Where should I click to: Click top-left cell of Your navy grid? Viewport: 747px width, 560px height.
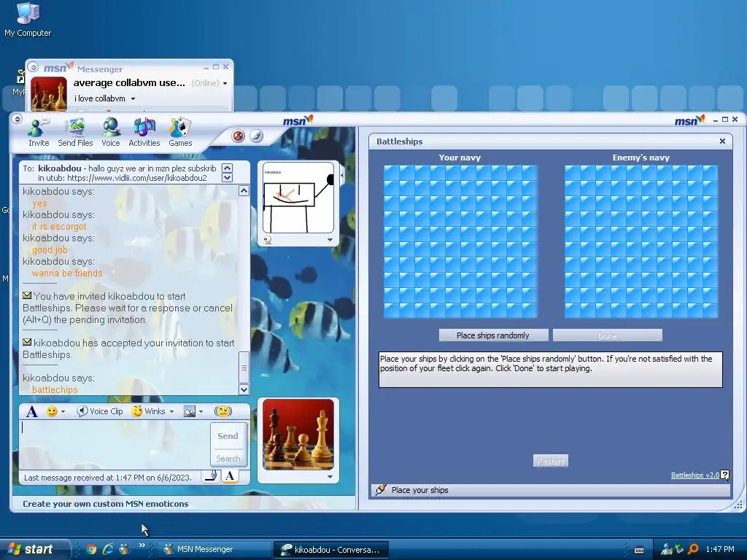click(392, 174)
